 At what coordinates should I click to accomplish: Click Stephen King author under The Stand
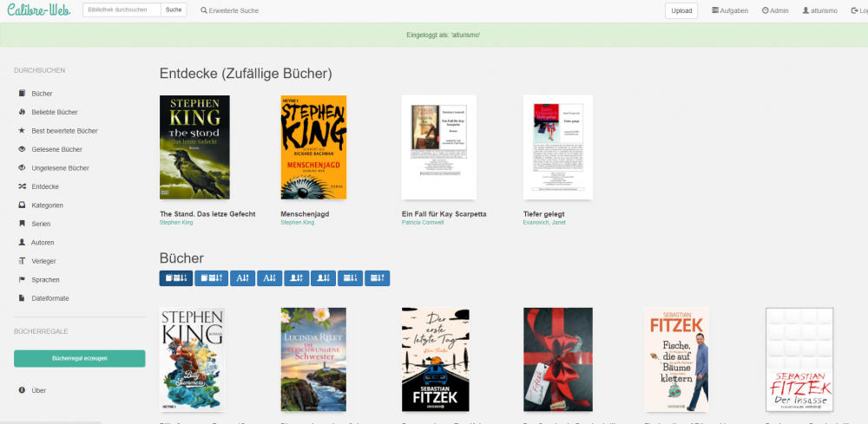176,222
